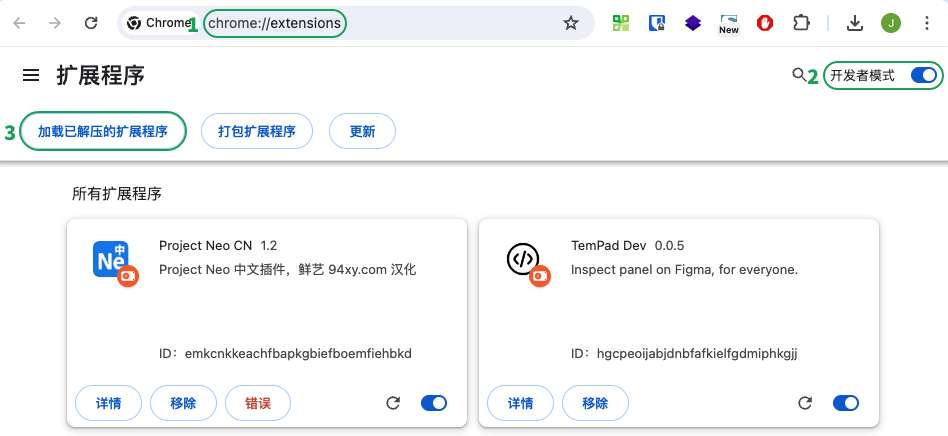Click 加载已解压的扩展程序 button

(103, 131)
